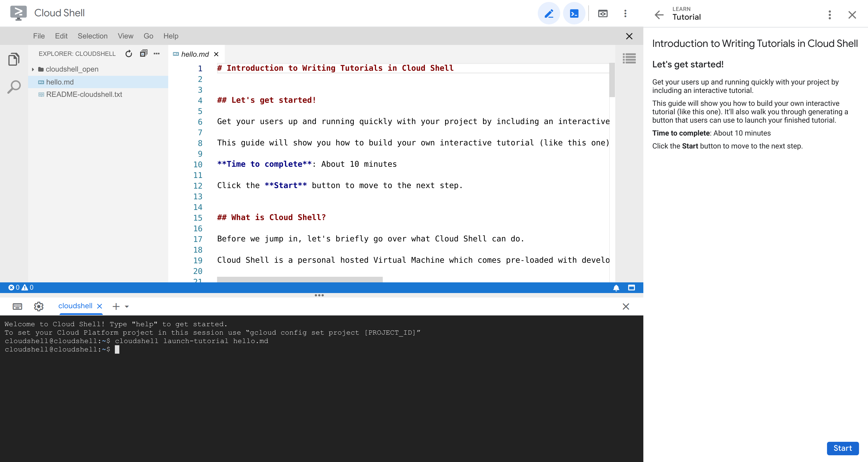Click the add new terminal plus button
The height and width of the screenshot is (462, 868).
point(116,306)
